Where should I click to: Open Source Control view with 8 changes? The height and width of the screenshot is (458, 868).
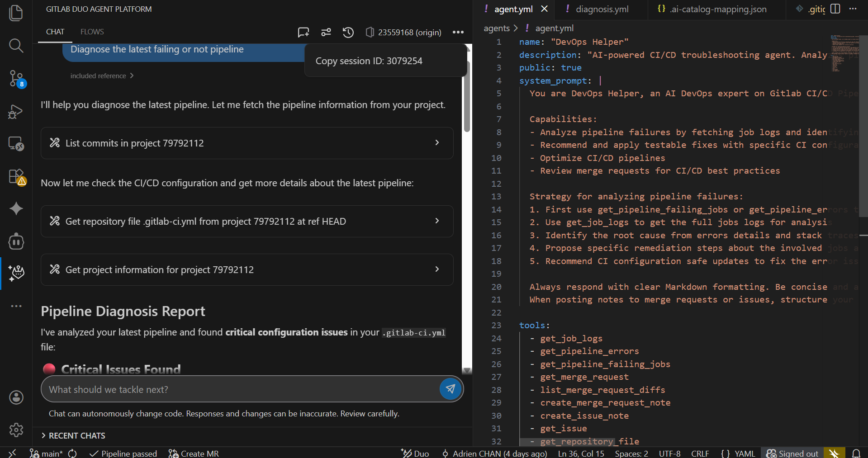point(16,78)
